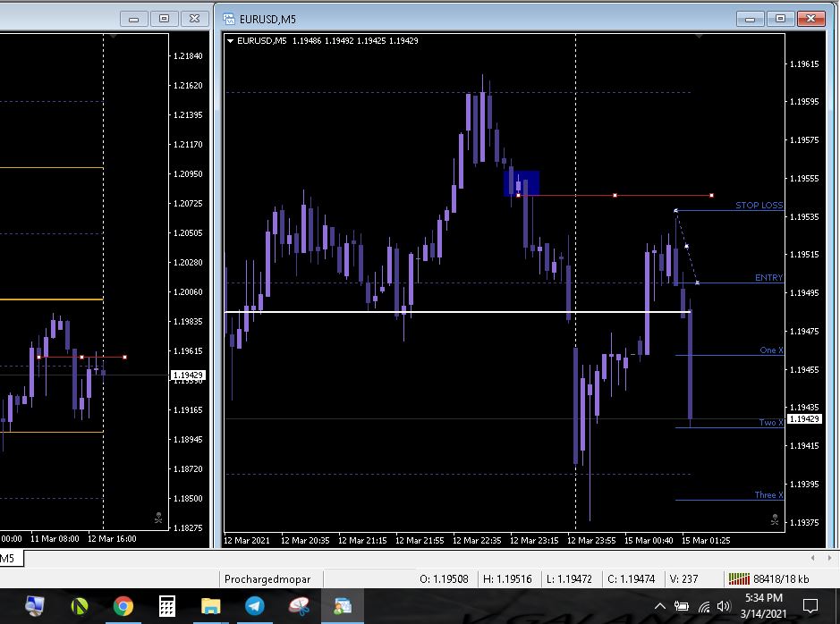Image resolution: width=840 pixels, height=624 pixels.
Task: Click the 12 Mar 23:55 time axis label
Action: click(591, 541)
